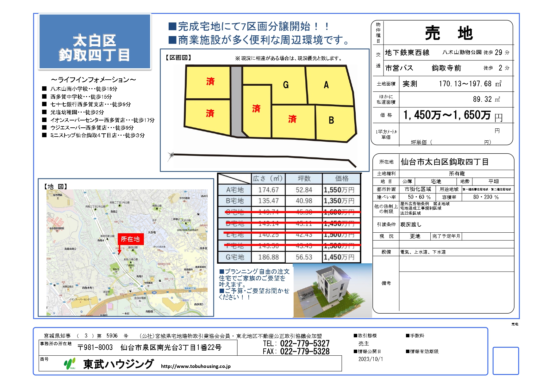The height and width of the screenshot is (392, 555).
Task: Click the B宅地 row label
Action: pyautogui.click(x=235, y=201)
